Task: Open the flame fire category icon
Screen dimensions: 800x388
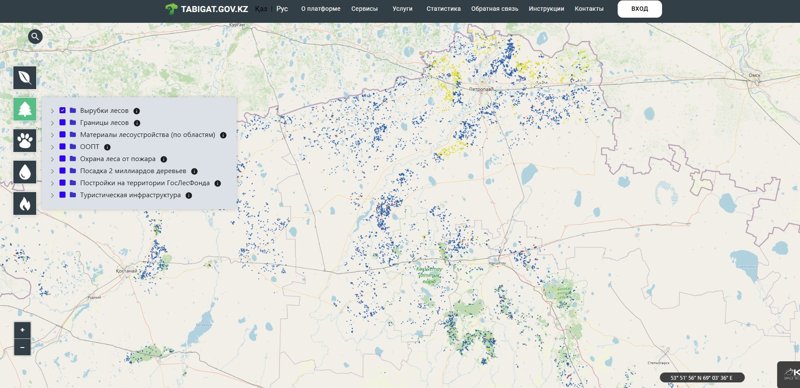Action: [24, 204]
